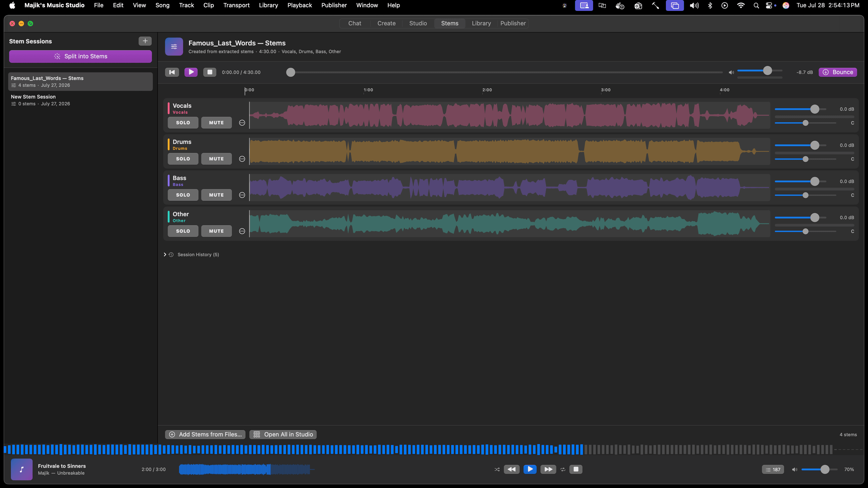Viewport: 868px width, 488px height.
Task: Switch to the Publisher tab
Action: point(513,23)
